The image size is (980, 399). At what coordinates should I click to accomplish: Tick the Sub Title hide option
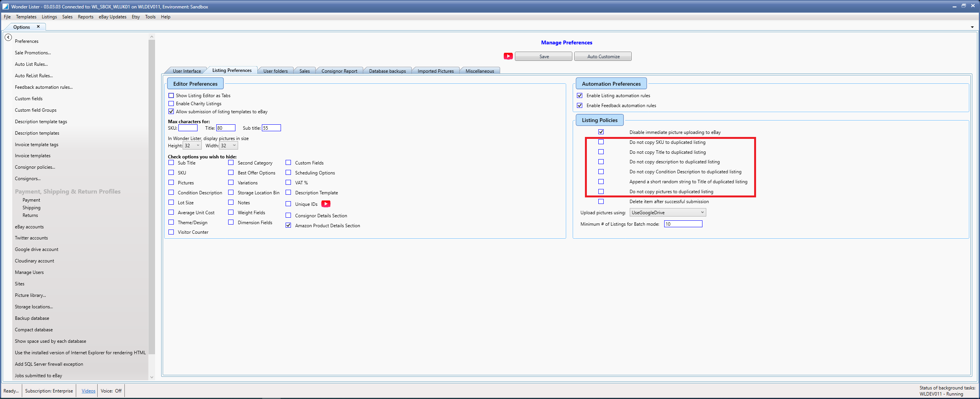click(171, 163)
